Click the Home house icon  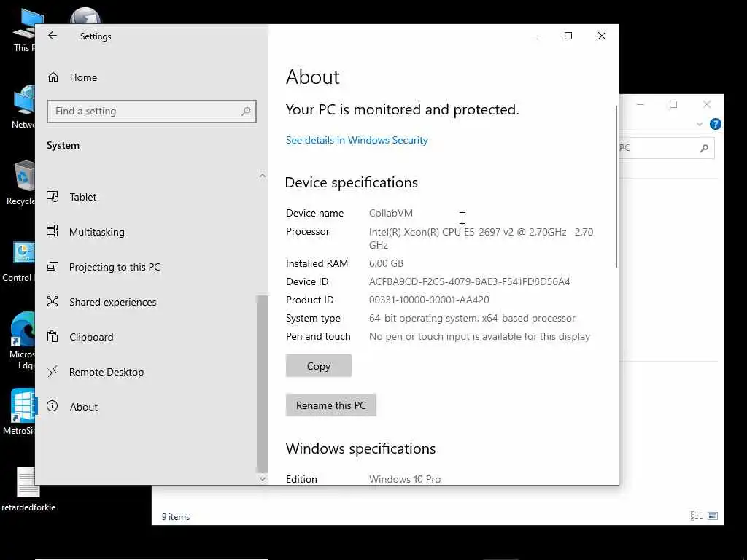pyautogui.click(x=53, y=77)
